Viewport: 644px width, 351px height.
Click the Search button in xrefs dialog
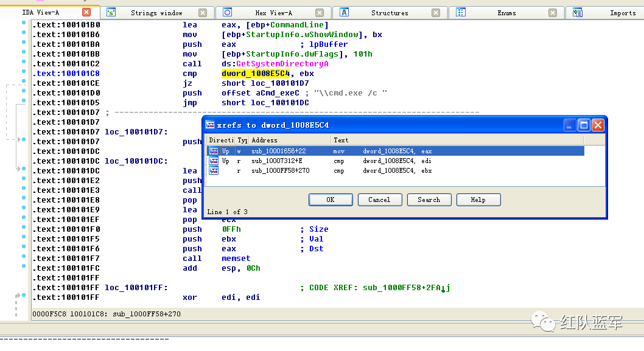click(x=429, y=200)
